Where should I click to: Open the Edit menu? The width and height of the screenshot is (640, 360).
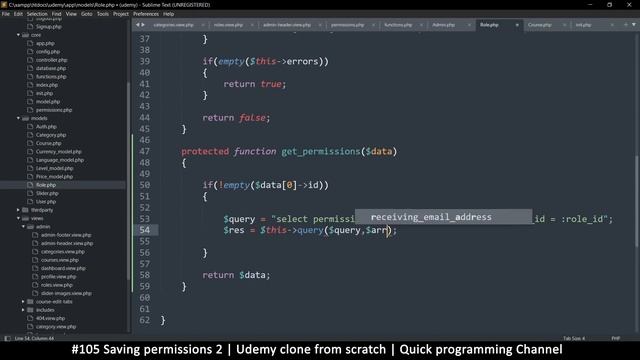(x=18, y=14)
